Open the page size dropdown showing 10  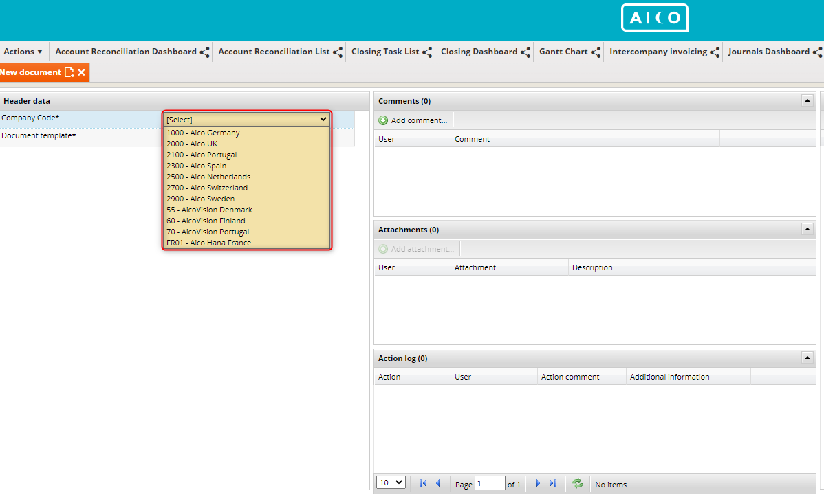391,483
